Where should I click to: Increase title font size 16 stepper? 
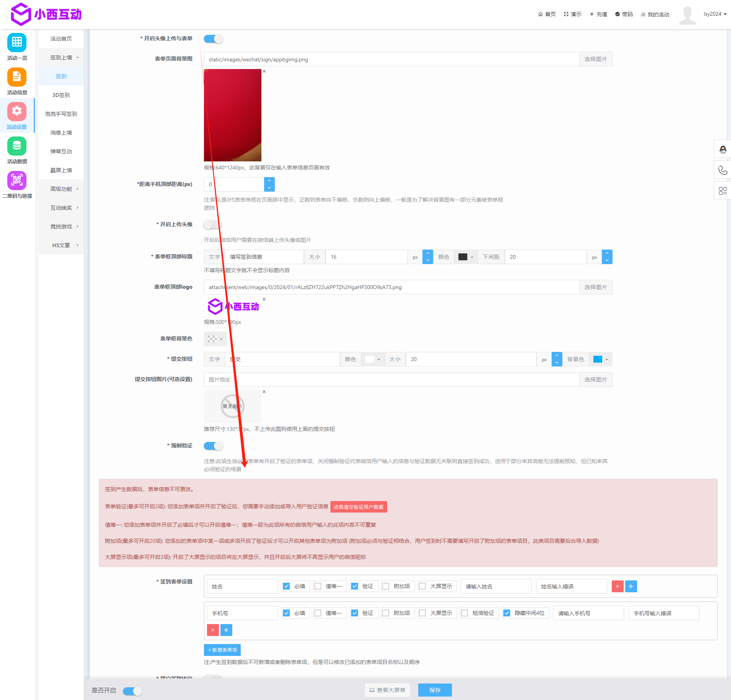point(427,253)
